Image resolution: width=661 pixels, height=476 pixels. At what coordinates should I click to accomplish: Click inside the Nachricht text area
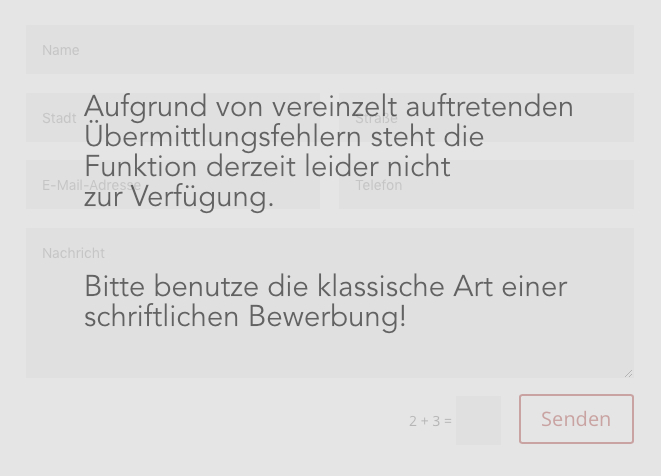[330, 303]
